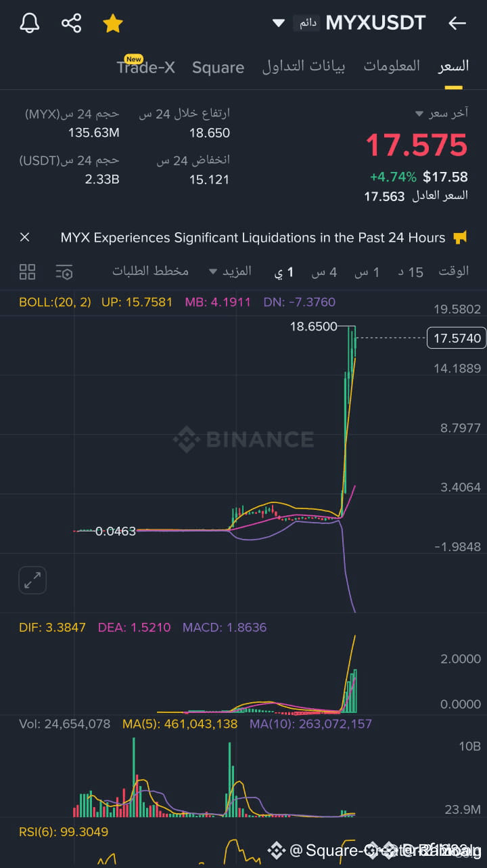Select the 15 د timeframe
Screen dimensions: 487x868
click(411, 272)
